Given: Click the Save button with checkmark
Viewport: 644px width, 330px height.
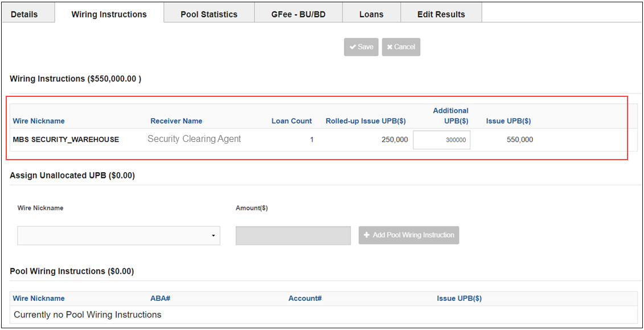Looking at the screenshot, I should (x=361, y=47).
